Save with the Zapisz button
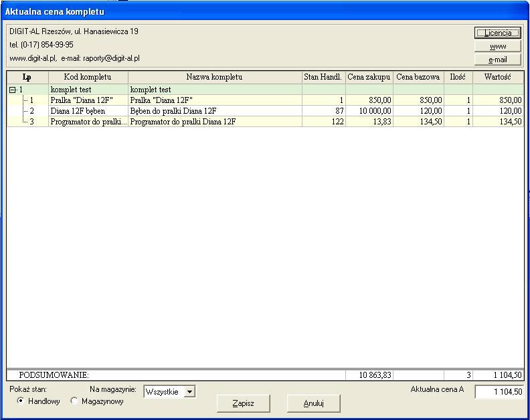 coord(244,403)
